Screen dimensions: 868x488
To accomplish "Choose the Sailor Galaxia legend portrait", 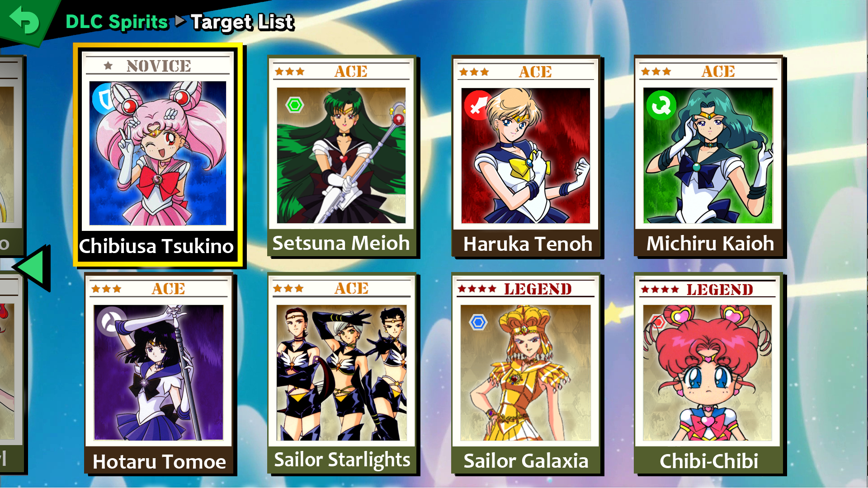I will coord(525,372).
